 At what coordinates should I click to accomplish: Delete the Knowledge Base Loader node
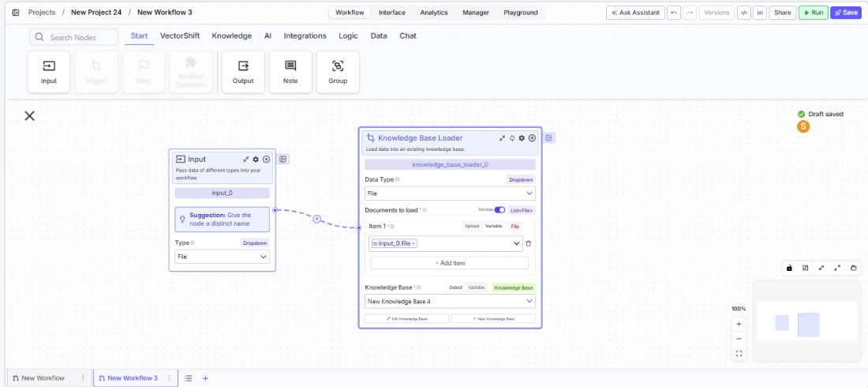[532, 138]
